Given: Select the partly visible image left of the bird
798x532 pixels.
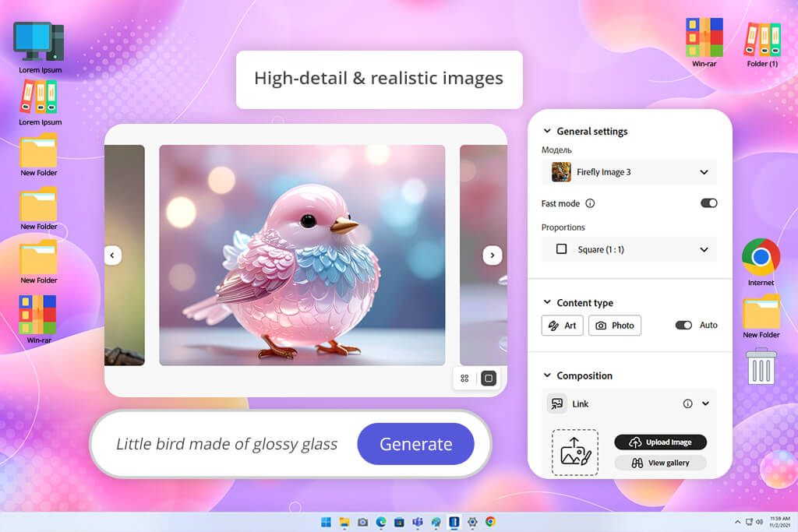Looking at the screenshot, I should click(125, 255).
